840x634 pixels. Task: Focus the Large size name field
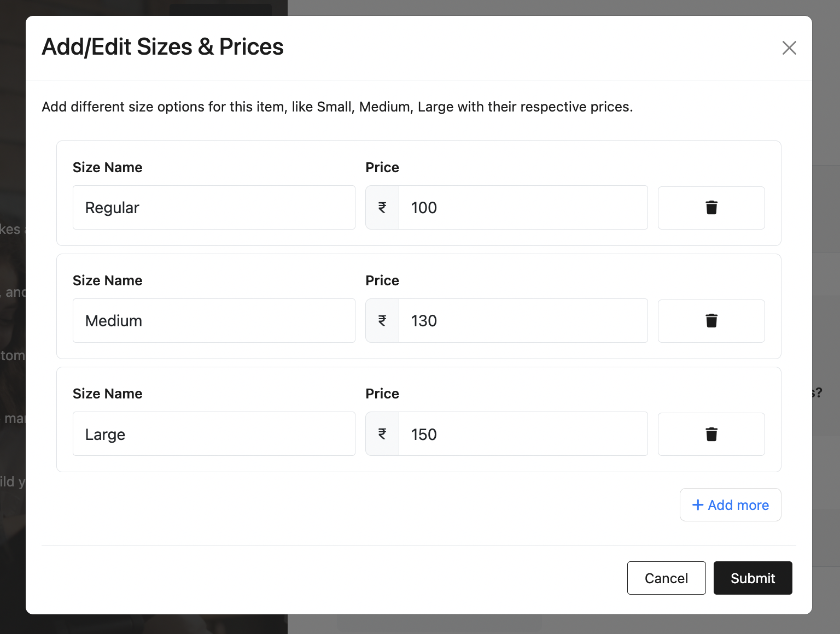(214, 434)
